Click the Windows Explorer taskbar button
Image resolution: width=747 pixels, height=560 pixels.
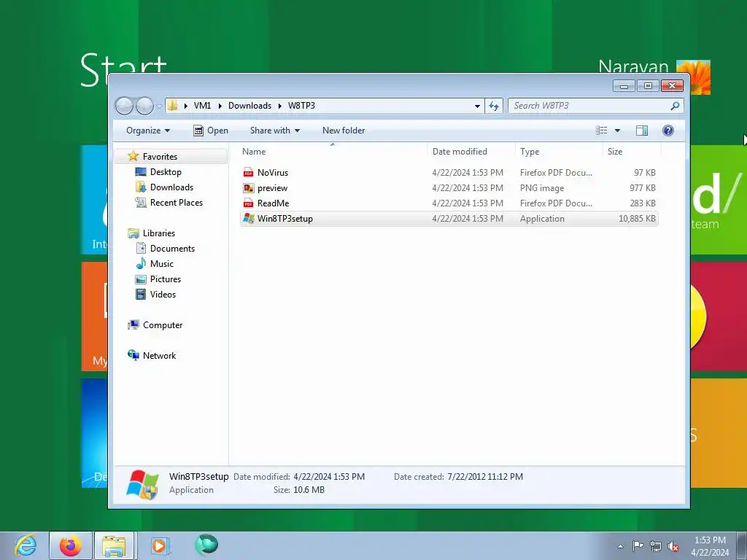point(115,545)
